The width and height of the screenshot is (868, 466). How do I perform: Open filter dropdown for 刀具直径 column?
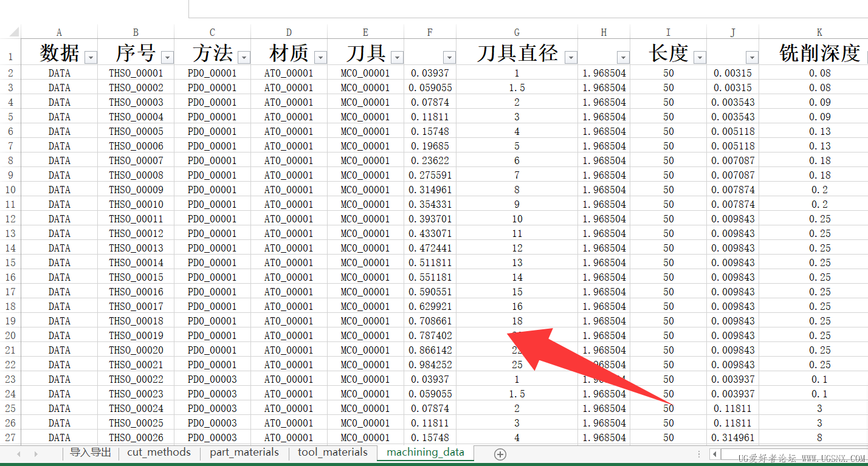tap(571, 57)
